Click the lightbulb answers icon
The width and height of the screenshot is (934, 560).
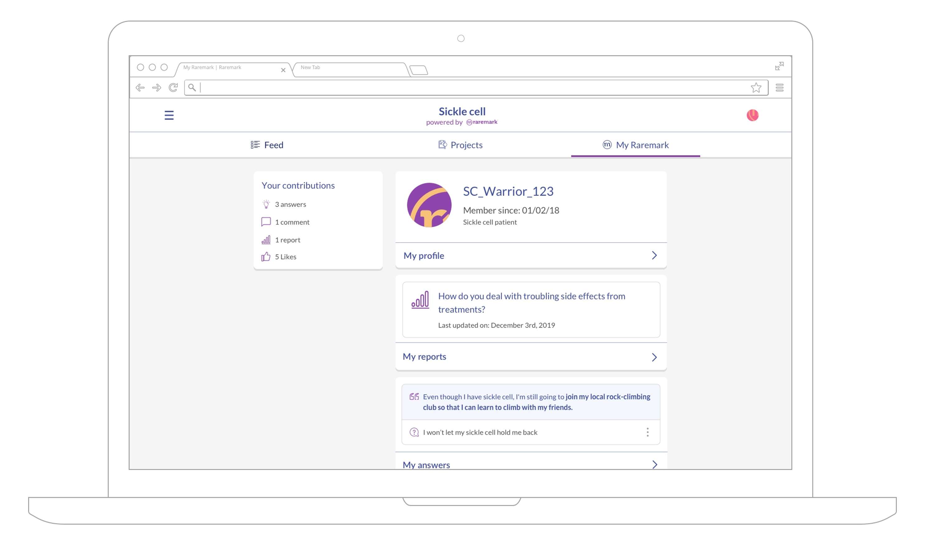(266, 204)
